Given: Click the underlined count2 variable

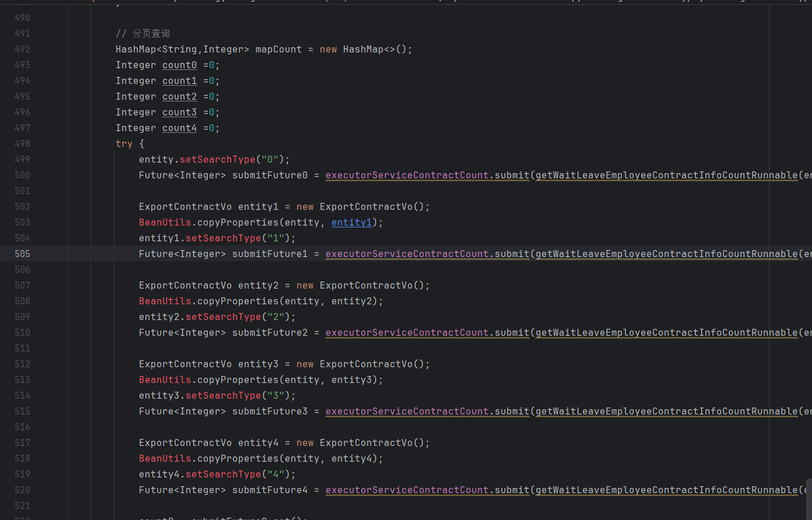Looking at the screenshot, I should (x=180, y=96).
